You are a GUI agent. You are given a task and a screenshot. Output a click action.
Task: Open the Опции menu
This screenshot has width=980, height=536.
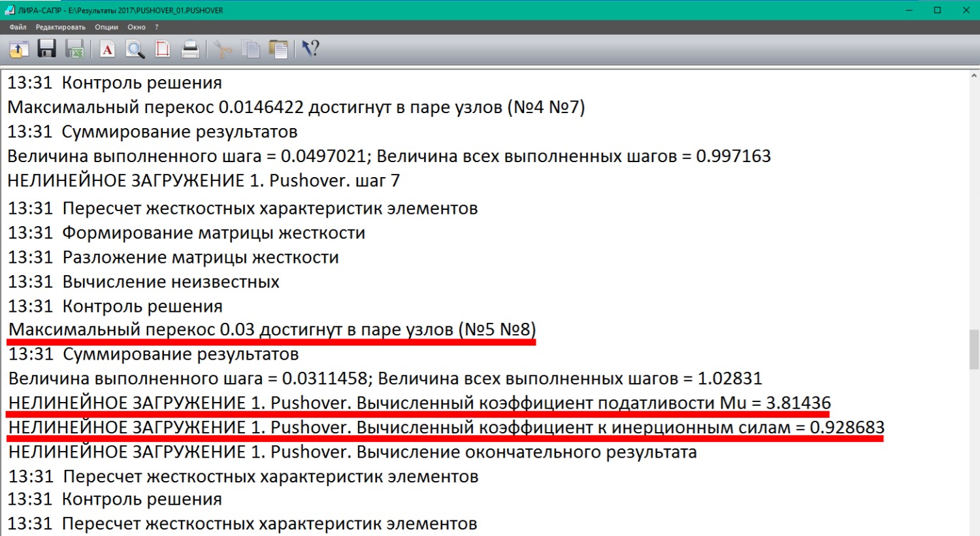pyautogui.click(x=106, y=27)
